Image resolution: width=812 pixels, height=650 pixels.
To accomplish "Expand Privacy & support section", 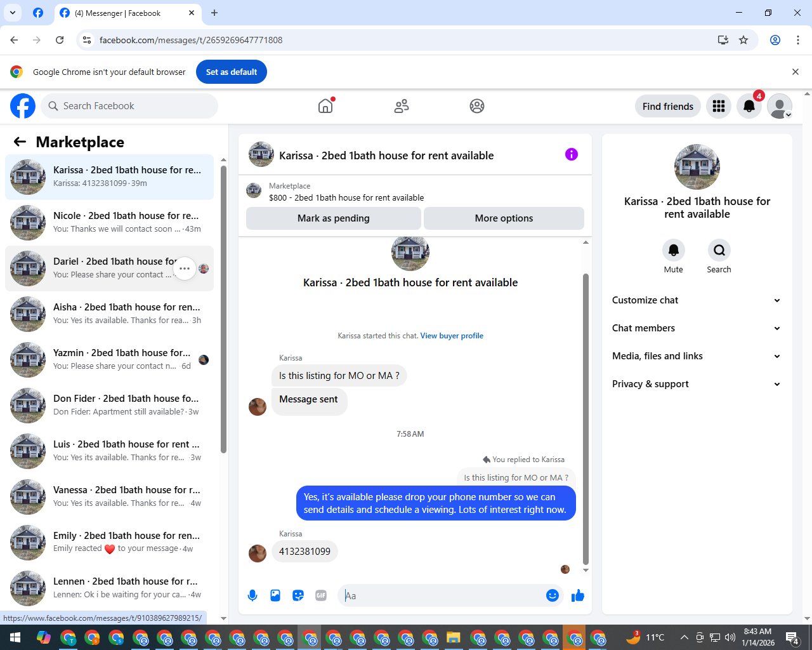I will [x=697, y=384].
